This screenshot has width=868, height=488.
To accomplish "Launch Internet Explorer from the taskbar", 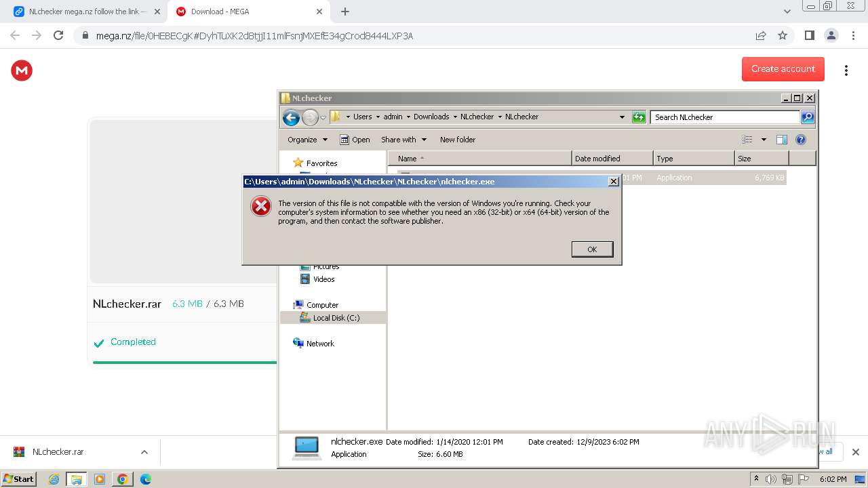I will tap(54, 479).
